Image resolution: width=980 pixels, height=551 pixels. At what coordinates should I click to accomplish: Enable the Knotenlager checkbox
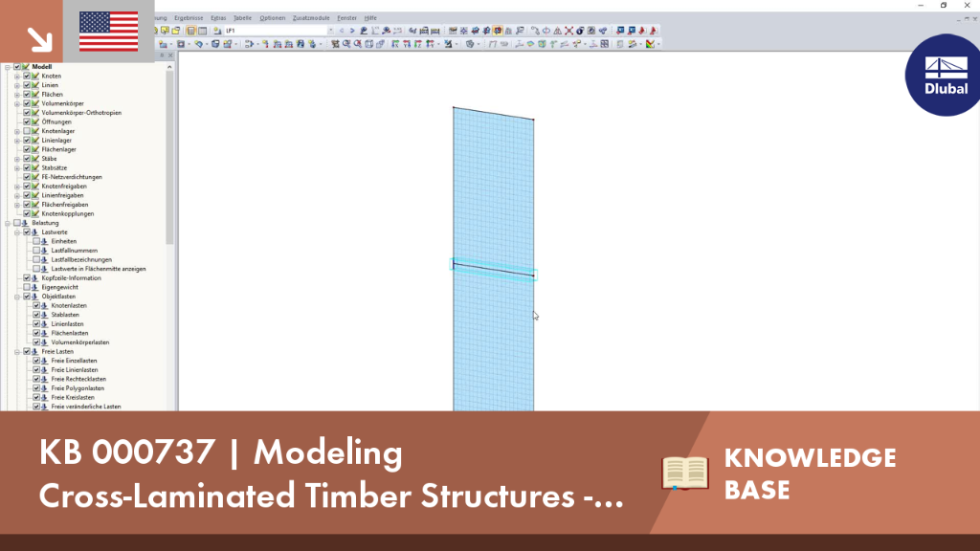27,131
